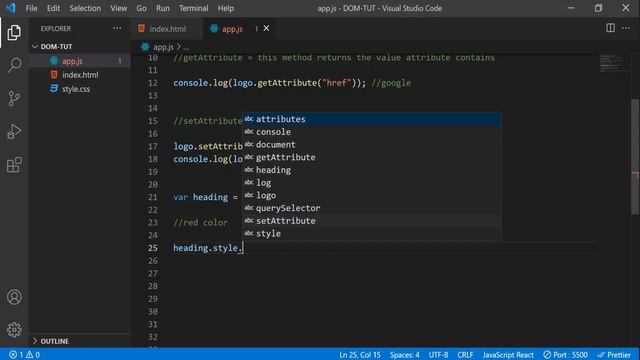This screenshot has width=640, height=360.
Task: Choose 'logo' from the suggestions
Action: tap(372, 196)
